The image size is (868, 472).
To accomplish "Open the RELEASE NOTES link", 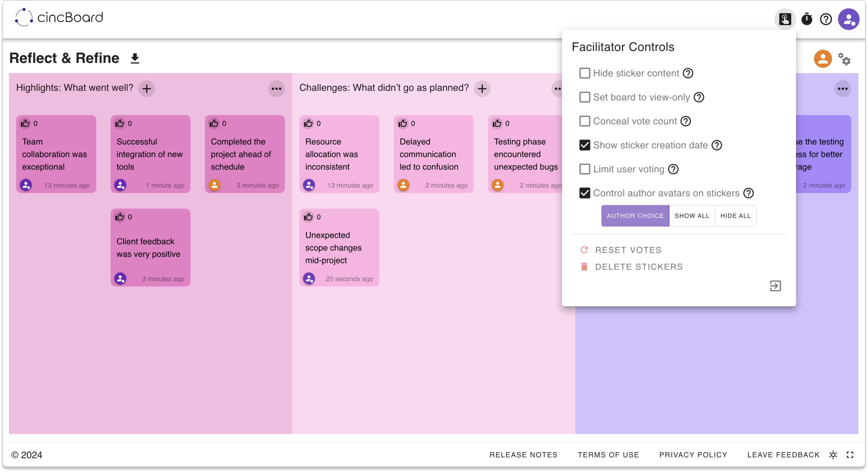I will 523,455.
